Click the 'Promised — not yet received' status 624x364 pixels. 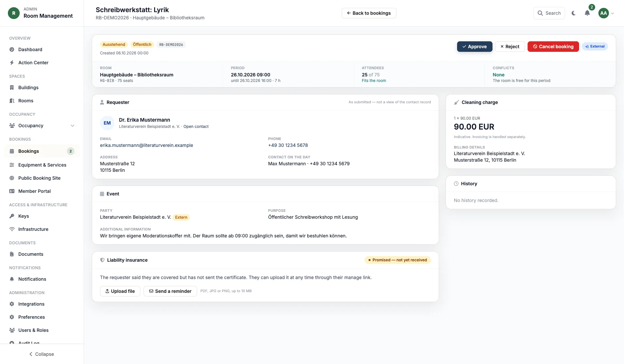(397, 260)
